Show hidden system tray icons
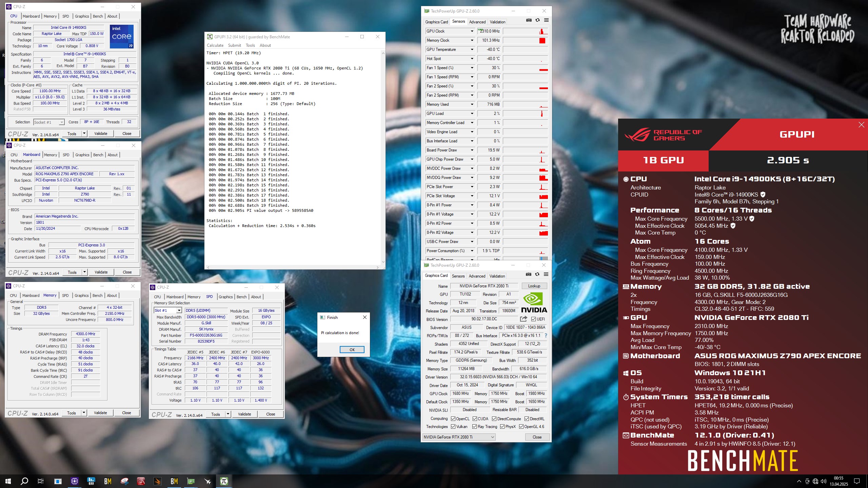 pos(799,481)
